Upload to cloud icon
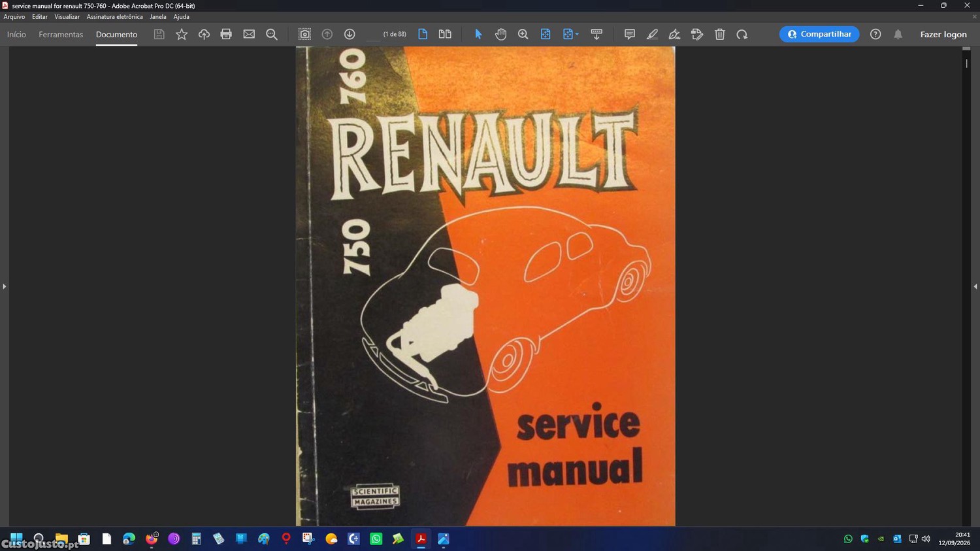The image size is (980, 551). pyautogui.click(x=204, y=34)
